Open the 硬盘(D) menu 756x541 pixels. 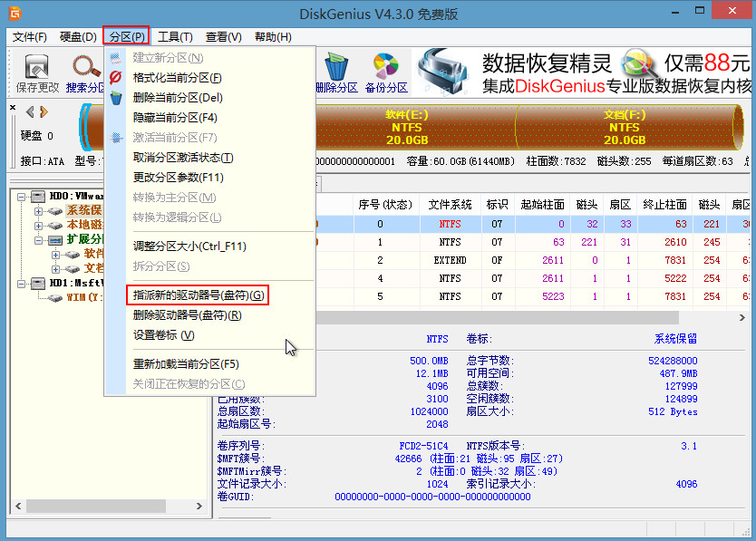click(78, 37)
